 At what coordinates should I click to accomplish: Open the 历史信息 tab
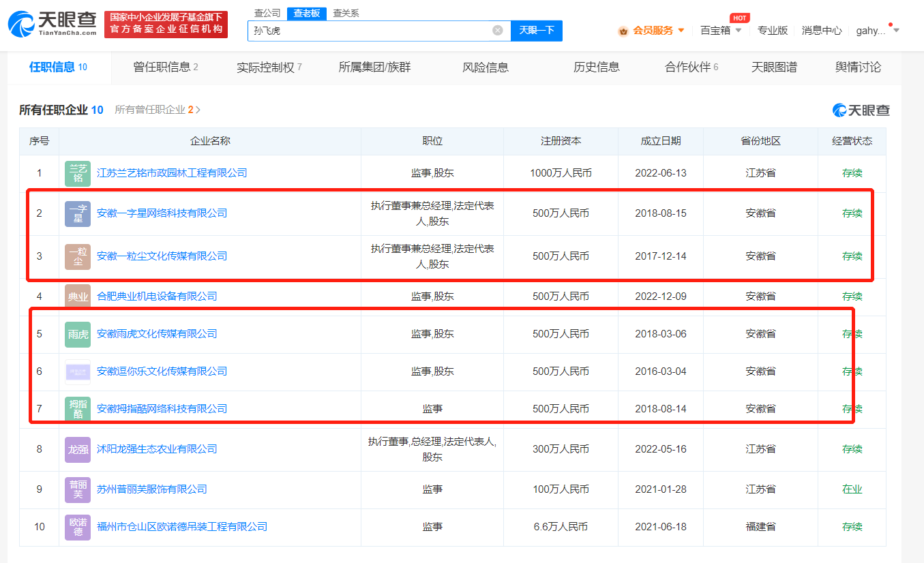pos(597,67)
